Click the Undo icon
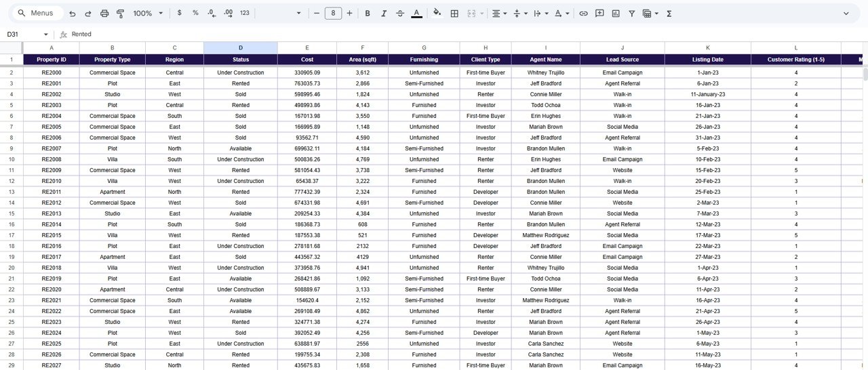This screenshot has height=370, width=868. [72, 14]
